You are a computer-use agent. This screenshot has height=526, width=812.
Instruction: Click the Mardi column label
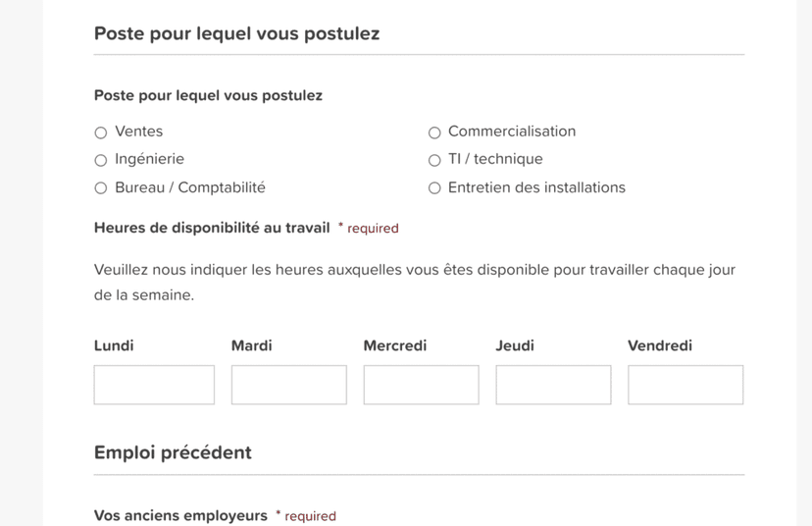(x=251, y=345)
